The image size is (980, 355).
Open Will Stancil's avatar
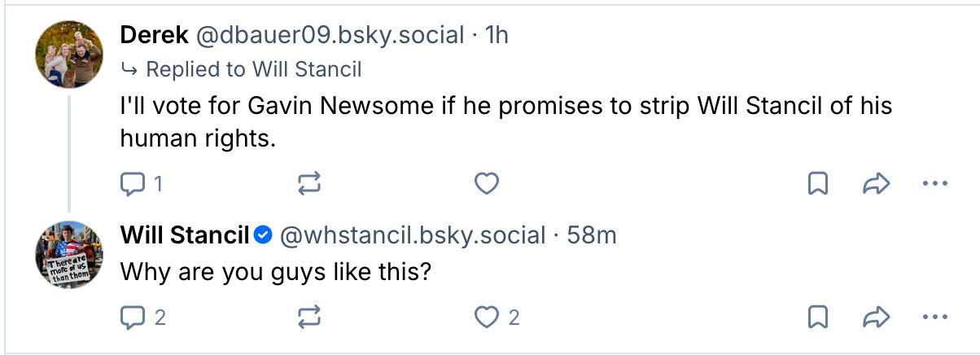pyautogui.click(x=69, y=254)
